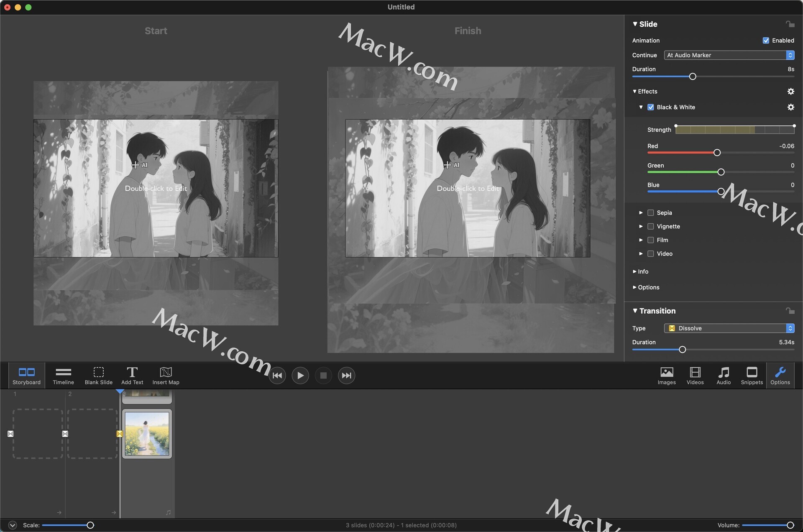Click the Black & White gear icon
The image size is (803, 532).
pos(790,107)
